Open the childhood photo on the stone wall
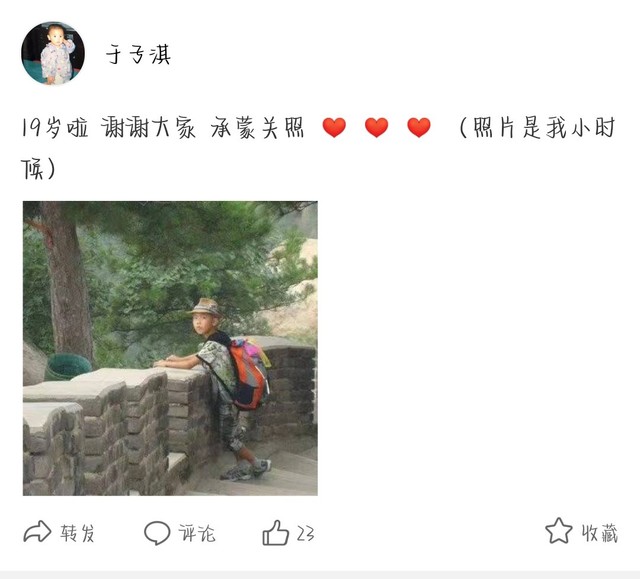 coord(170,348)
